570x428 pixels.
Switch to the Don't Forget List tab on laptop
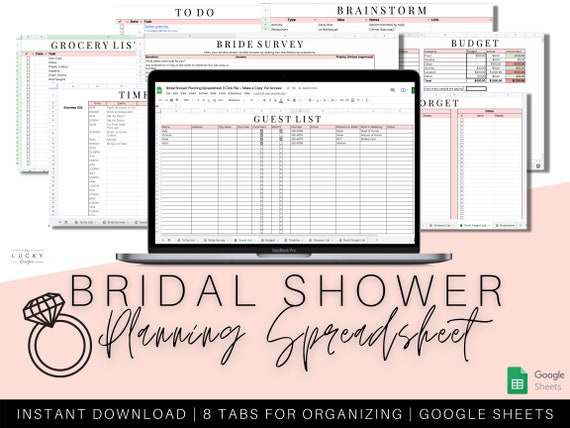pos(354,240)
